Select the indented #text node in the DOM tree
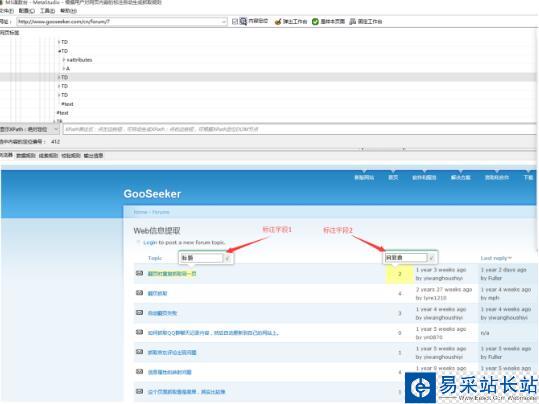This screenshot has width=539, height=404. 67,104
